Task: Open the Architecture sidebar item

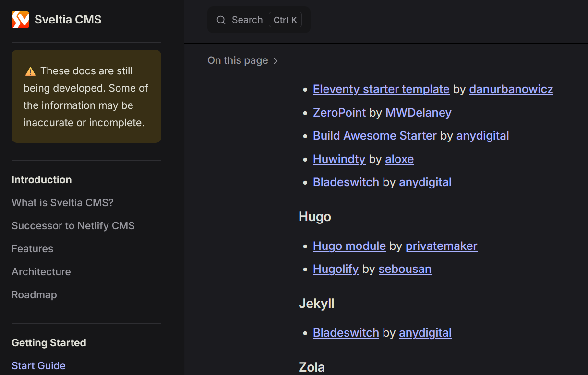Action: click(x=41, y=272)
